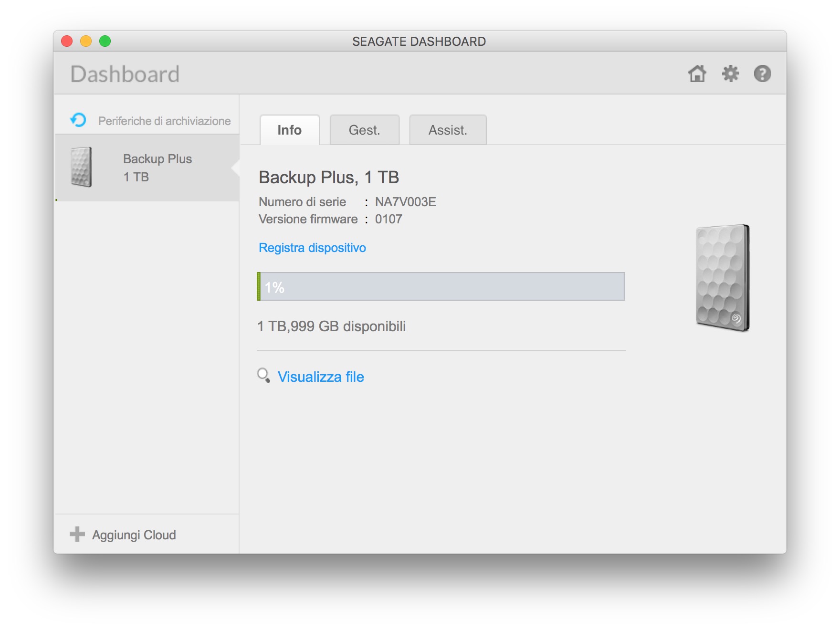840x630 pixels.
Task: Click the Registra dispositivo link
Action: point(312,248)
